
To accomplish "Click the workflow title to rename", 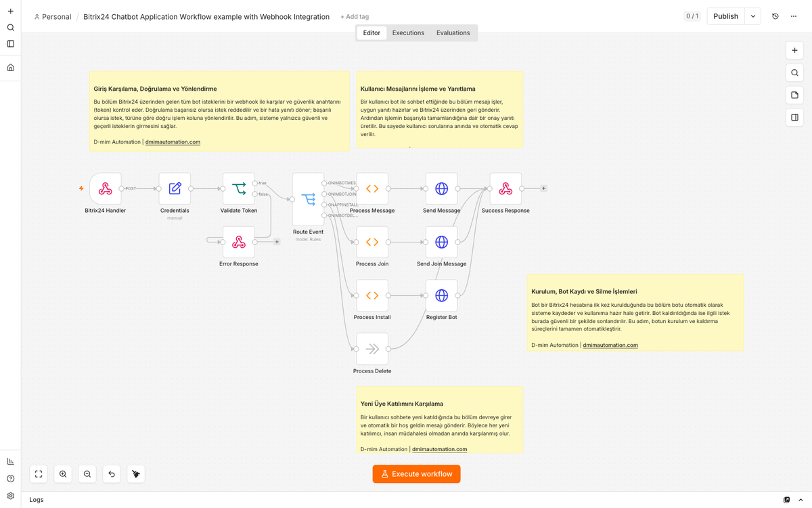I will point(206,17).
